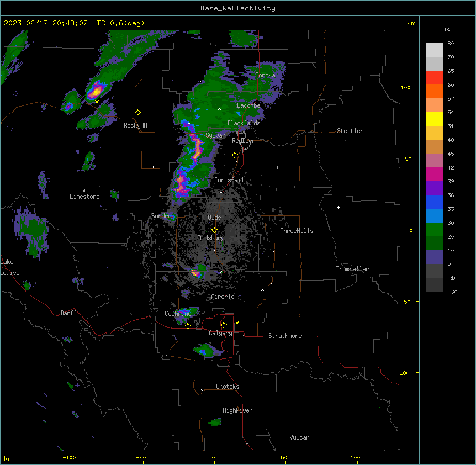Click the dBZ legend heading
Image resolution: width=476 pixels, height=465 pixels.
click(447, 29)
